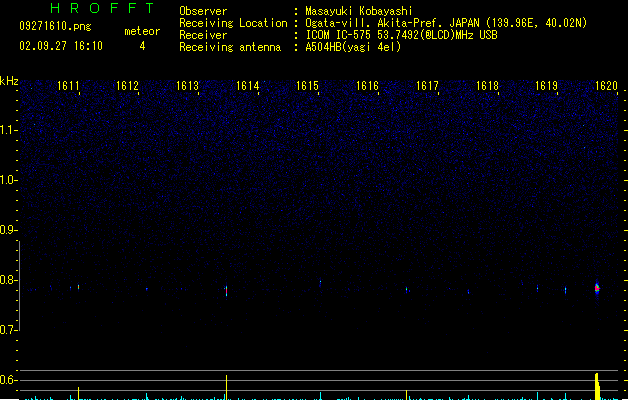Click the 1614 time axis label
The width and height of the screenshot is (629, 400).
point(248,86)
